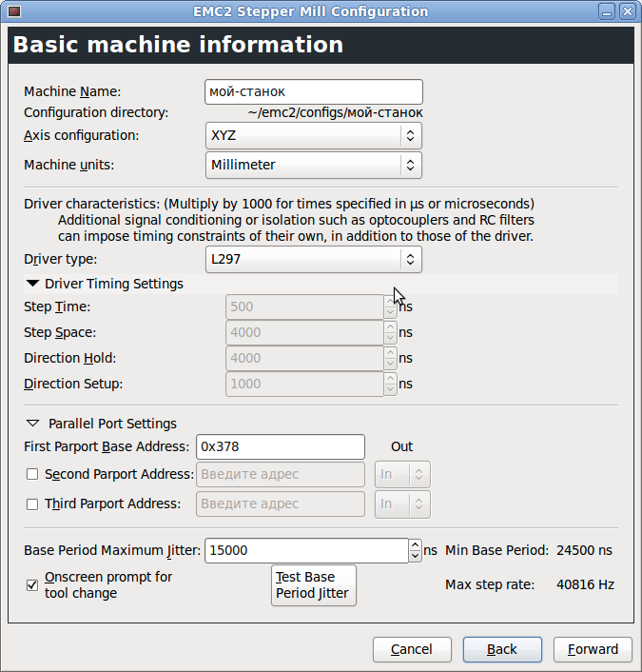642x672 pixels.
Task: Click the Step Space value field
Action: pos(304,332)
